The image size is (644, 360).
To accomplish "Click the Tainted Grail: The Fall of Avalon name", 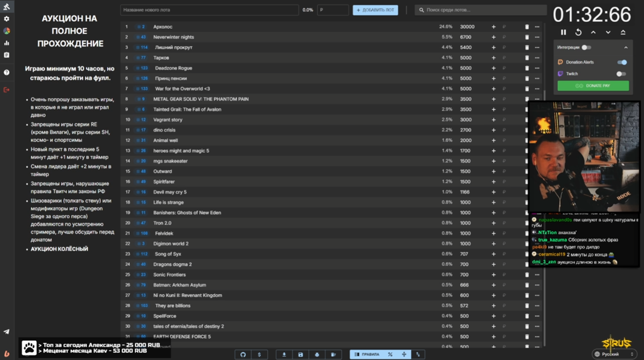I will [x=187, y=109].
